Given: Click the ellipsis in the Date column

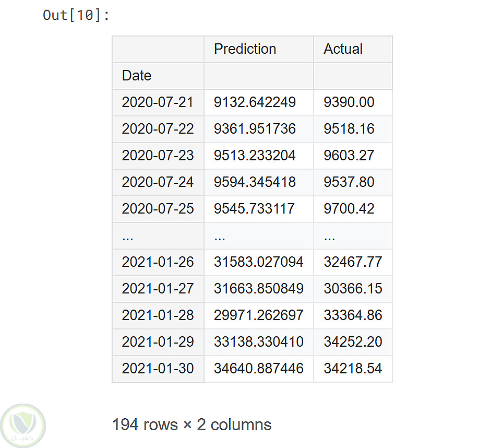Looking at the screenshot, I should pyautogui.click(x=128, y=236).
